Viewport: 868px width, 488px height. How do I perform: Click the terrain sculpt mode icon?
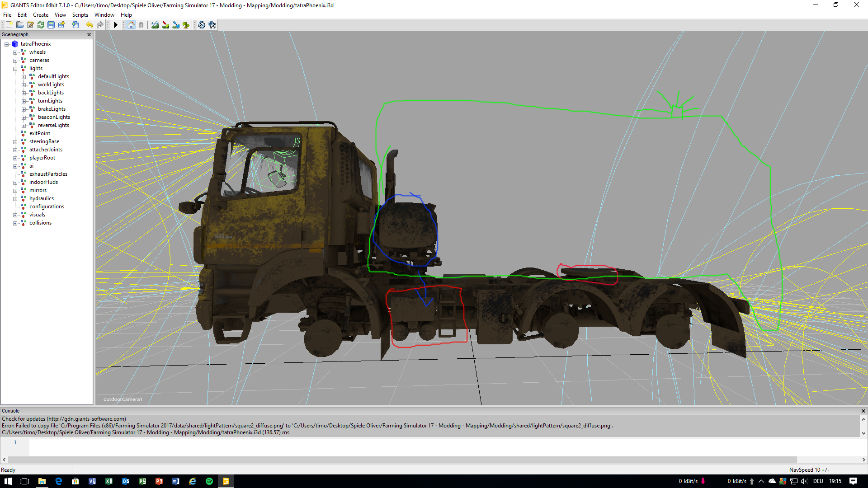pyautogui.click(x=155, y=25)
